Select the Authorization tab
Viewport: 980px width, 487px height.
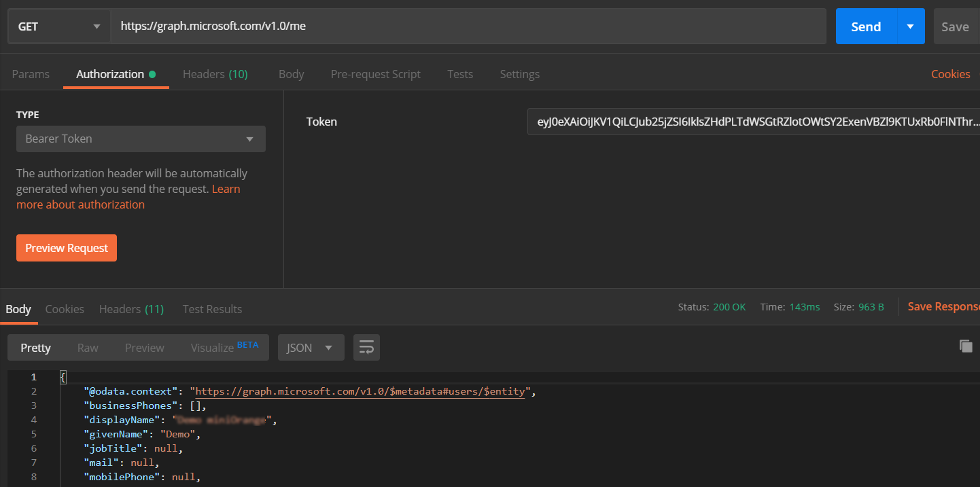(116, 74)
